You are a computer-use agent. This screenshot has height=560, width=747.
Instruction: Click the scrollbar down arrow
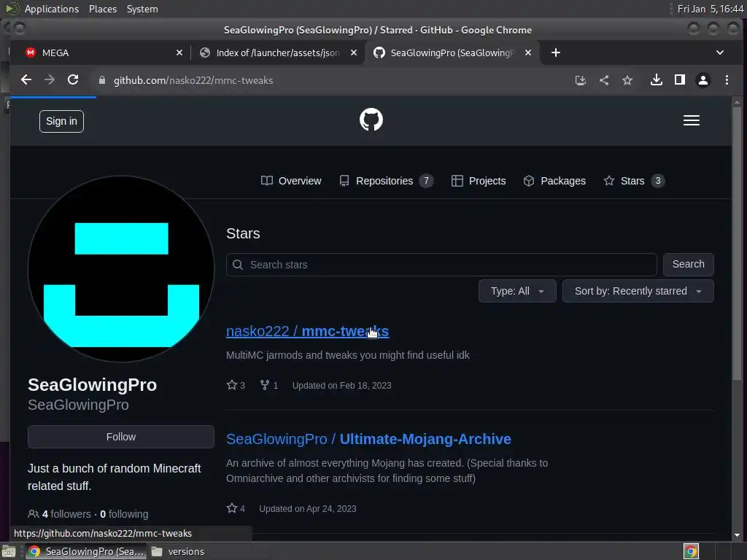(x=737, y=534)
